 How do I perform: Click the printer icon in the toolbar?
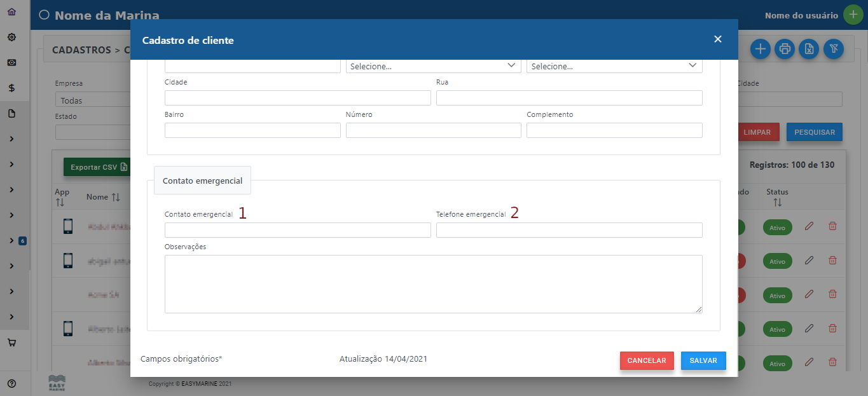784,49
